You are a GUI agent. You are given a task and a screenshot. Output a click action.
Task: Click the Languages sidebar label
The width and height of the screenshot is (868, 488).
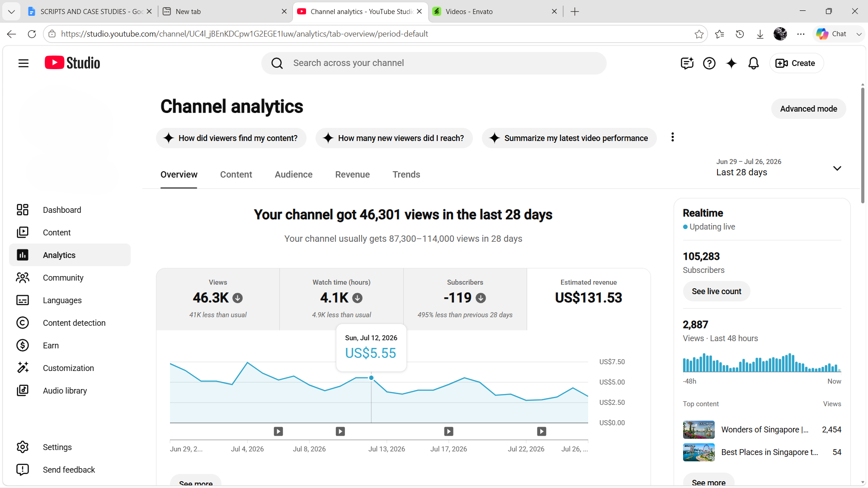pyautogui.click(x=62, y=300)
